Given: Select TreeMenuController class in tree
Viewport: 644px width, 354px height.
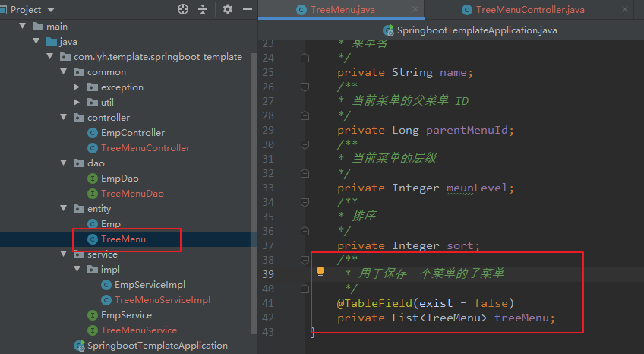Looking at the screenshot, I should [145, 148].
